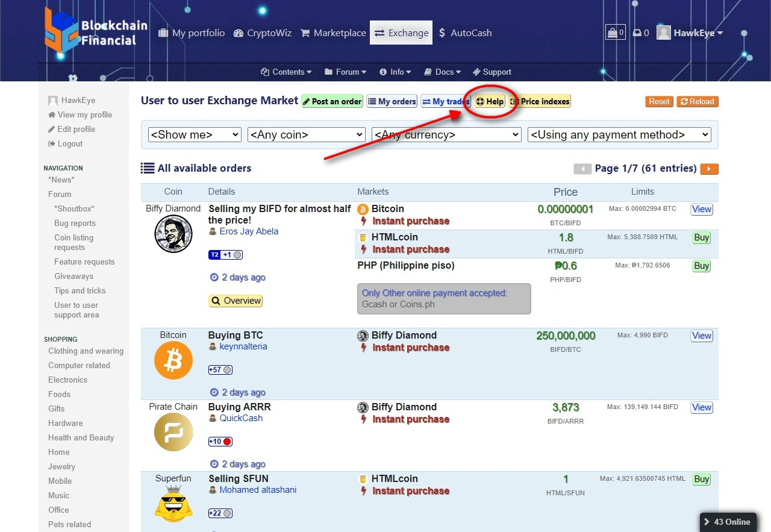Click the orange Reset button

tap(659, 102)
